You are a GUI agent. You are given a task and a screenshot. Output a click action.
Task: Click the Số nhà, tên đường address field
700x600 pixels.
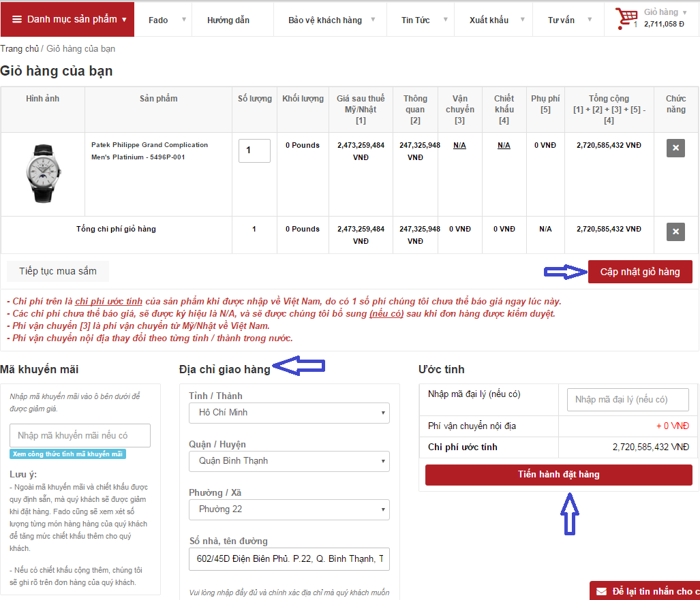(289, 559)
